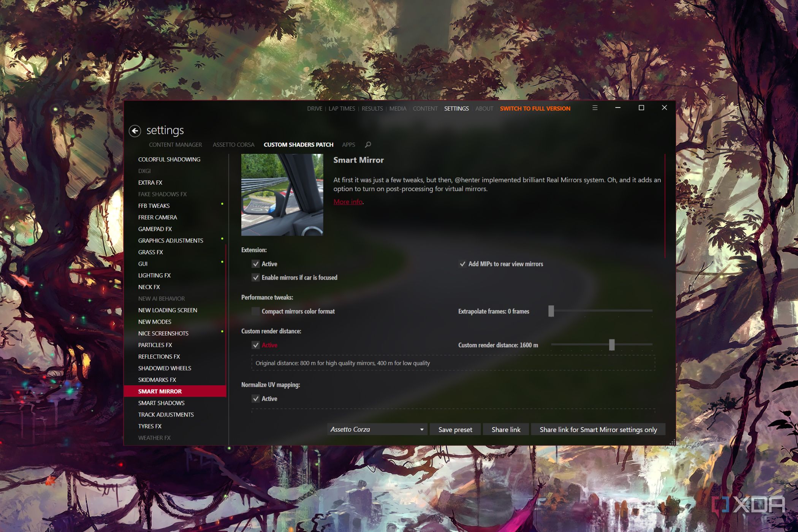Toggle Normalize UV mapping Active checkbox
The height and width of the screenshot is (532, 798).
coord(256,399)
